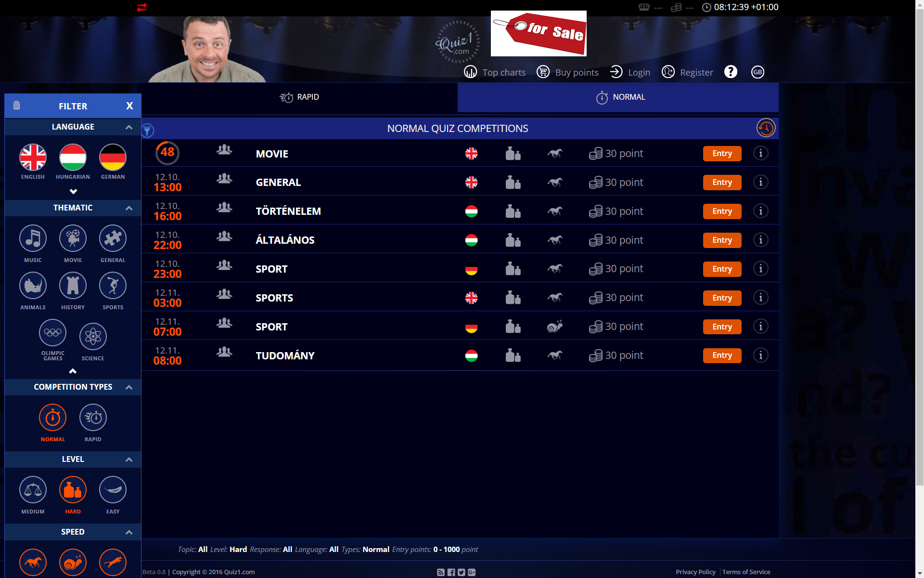This screenshot has height=578, width=924.
Task: Toggle Hard level weights filter
Action: click(x=73, y=490)
